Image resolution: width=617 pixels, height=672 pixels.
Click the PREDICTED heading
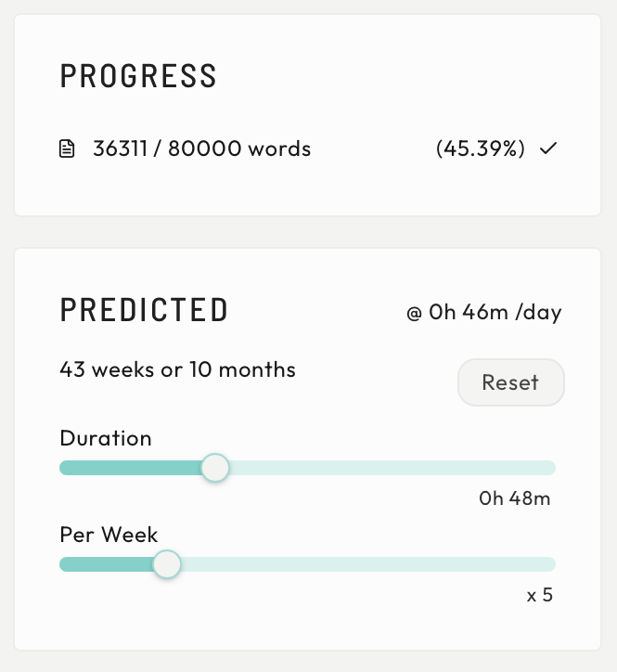[x=144, y=310]
